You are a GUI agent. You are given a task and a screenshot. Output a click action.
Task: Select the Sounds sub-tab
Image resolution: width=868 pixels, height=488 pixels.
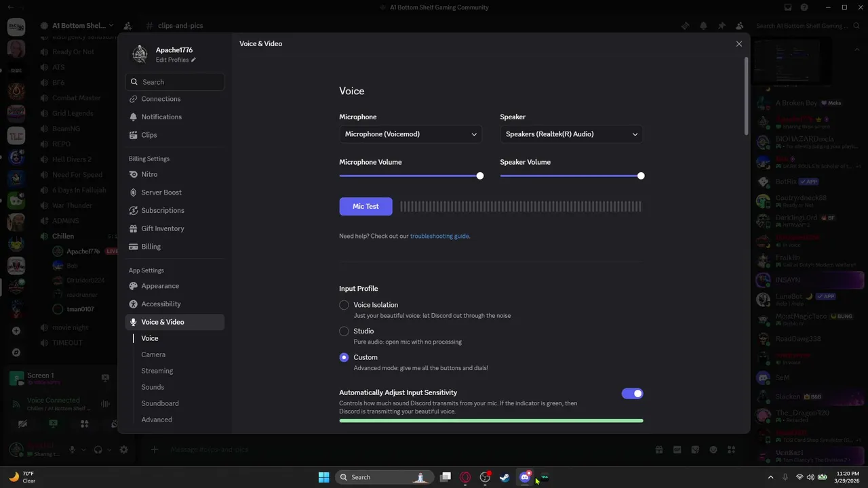point(153,387)
